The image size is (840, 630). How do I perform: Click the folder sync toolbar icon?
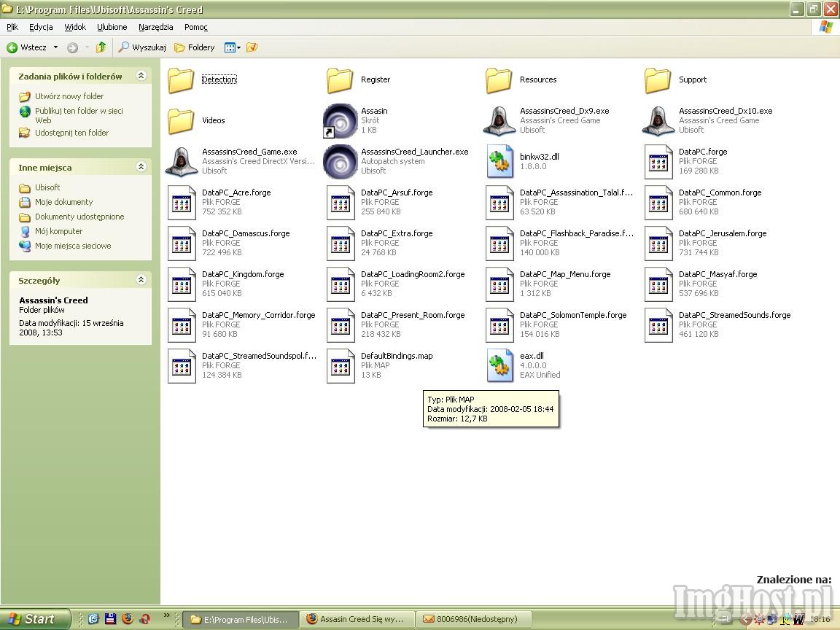(x=252, y=47)
